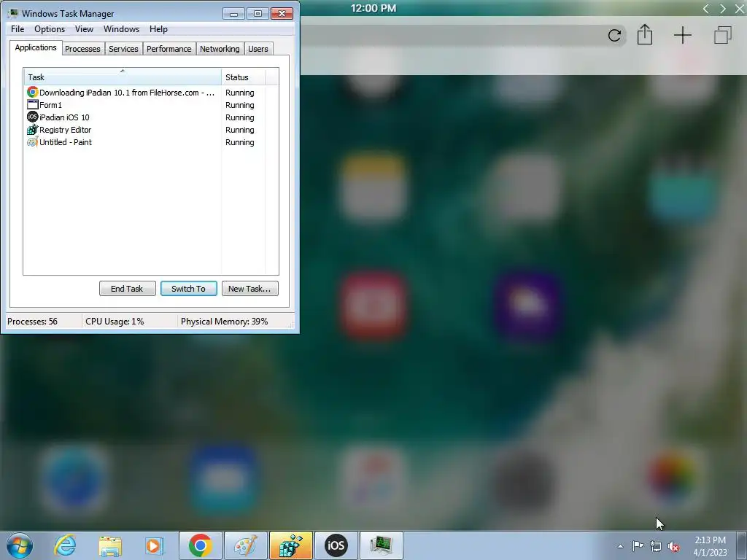Screen dimensions: 747x560
Task: Switch to the Performance tab
Action: (x=169, y=49)
